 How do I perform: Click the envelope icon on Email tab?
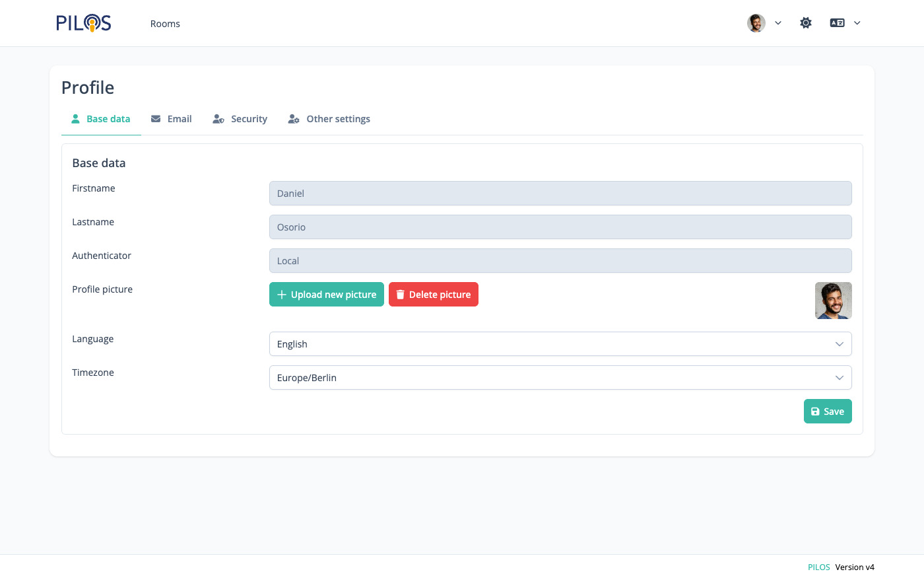pyautogui.click(x=156, y=119)
